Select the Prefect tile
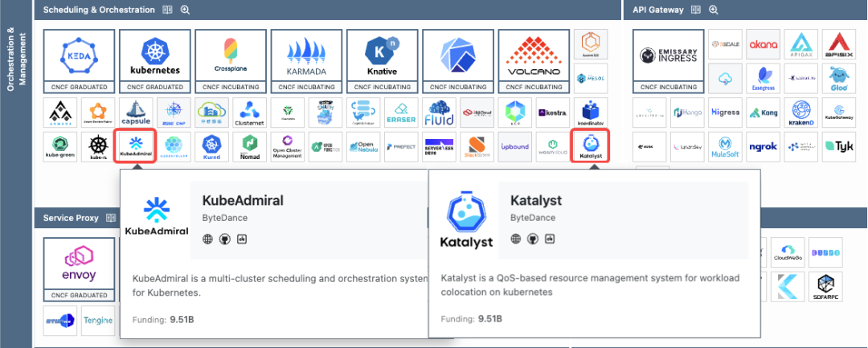The image size is (868, 348). click(x=401, y=146)
